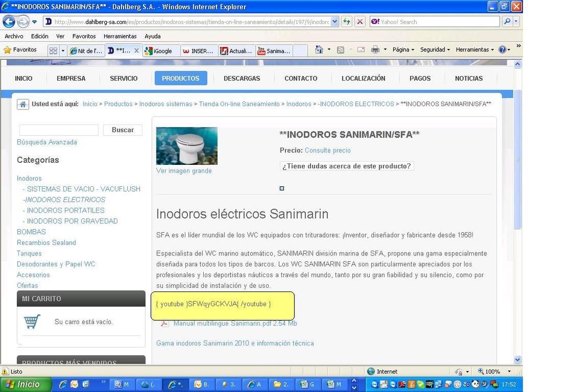Click the Tienda On-line Saneamiento breadcrumb
The height and width of the screenshot is (392, 576).
[239, 104]
